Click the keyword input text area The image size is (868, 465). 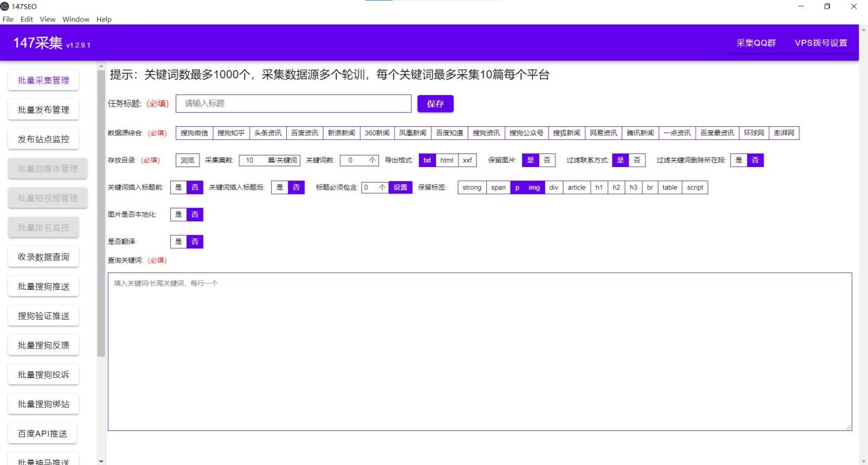[479, 350]
